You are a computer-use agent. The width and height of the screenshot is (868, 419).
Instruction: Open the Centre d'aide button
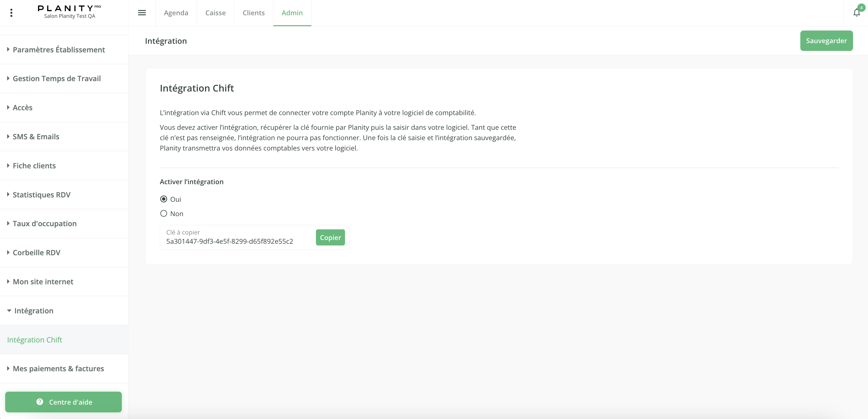click(x=63, y=402)
